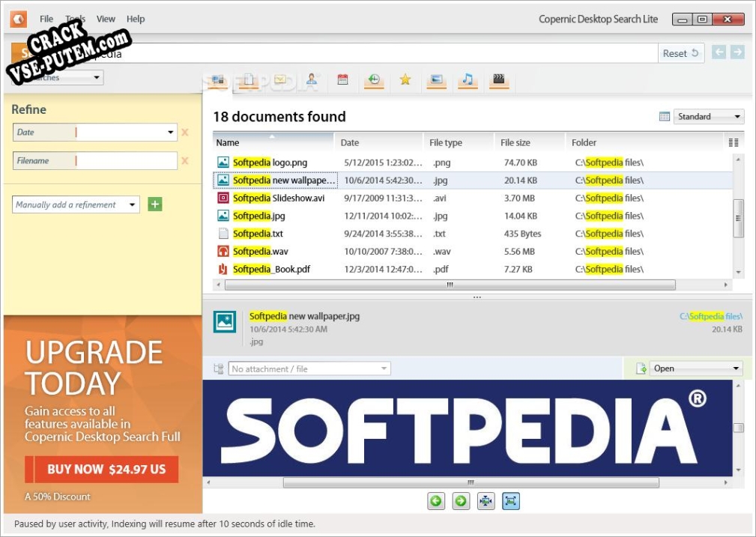Sort results by File size column

point(530,142)
